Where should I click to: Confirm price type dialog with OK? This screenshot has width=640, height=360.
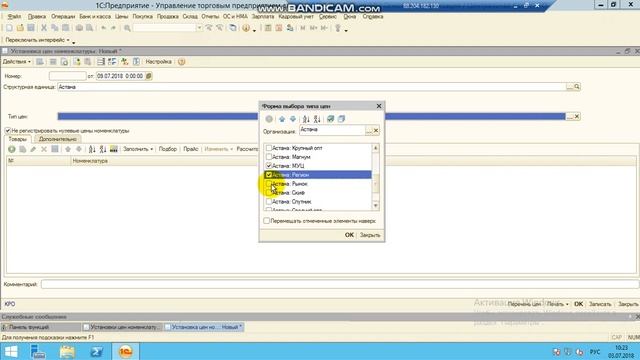point(349,235)
